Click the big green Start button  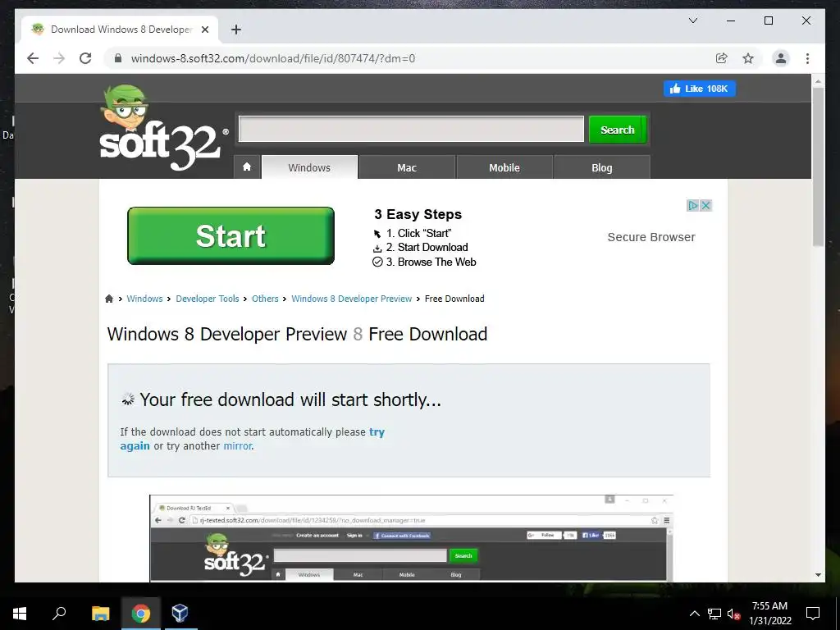click(231, 235)
